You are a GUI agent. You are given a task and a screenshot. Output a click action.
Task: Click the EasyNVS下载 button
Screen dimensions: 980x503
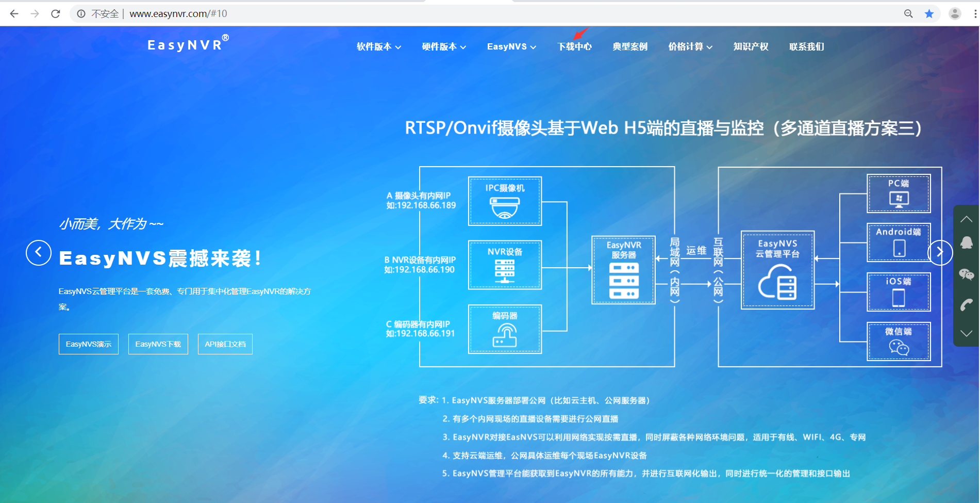click(158, 344)
